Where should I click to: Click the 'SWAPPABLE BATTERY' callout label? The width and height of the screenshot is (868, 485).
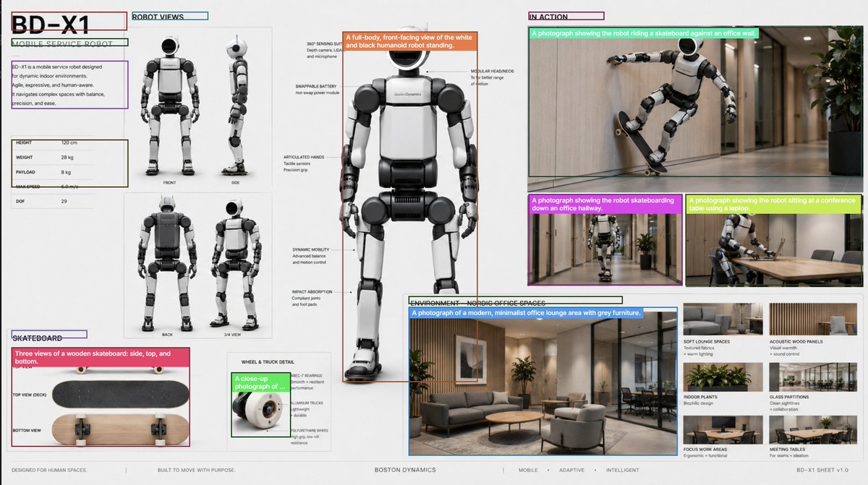click(x=316, y=86)
